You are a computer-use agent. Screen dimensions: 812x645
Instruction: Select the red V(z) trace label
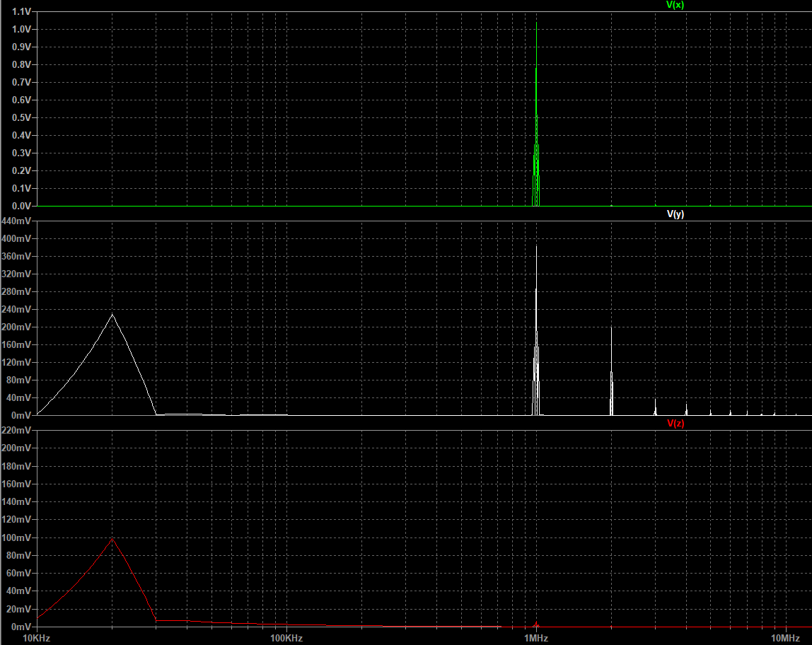pyautogui.click(x=675, y=423)
